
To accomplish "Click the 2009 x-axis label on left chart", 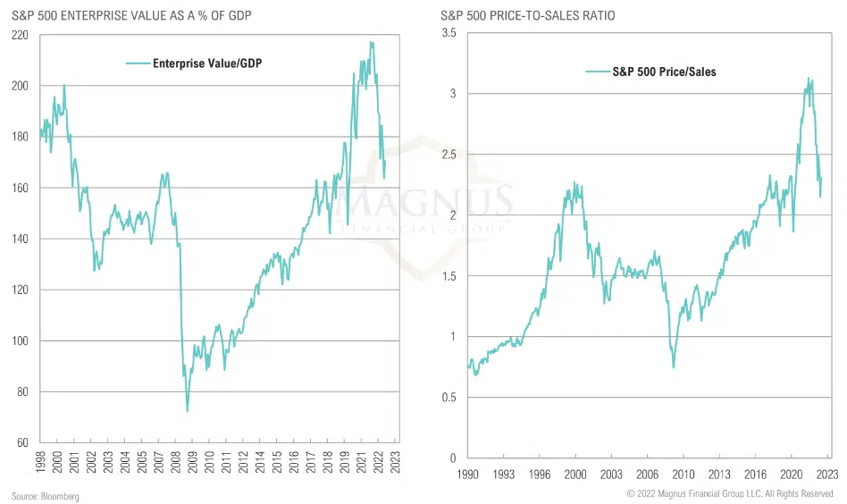I will click(193, 463).
